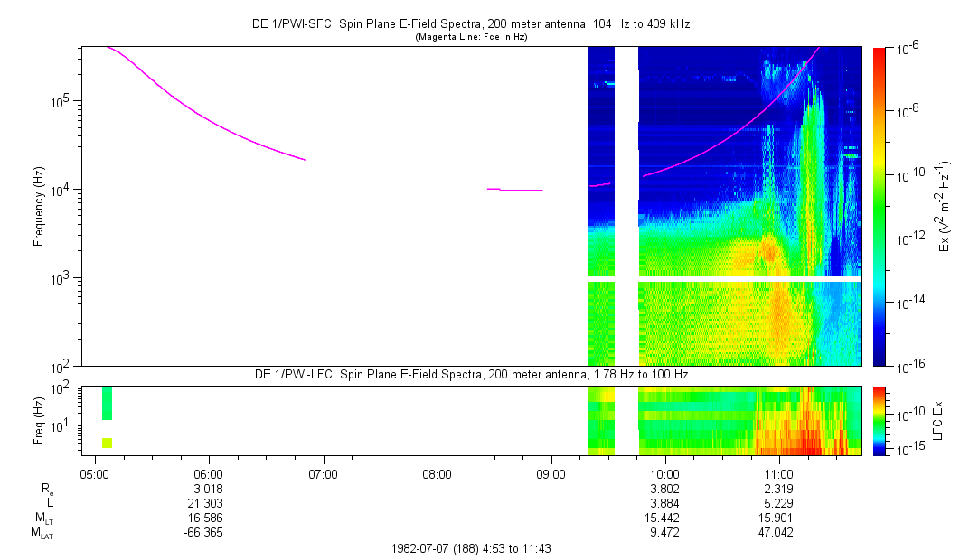This screenshot has width=979, height=560.
Task: Click the Re value 3.802
Action: (665, 488)
